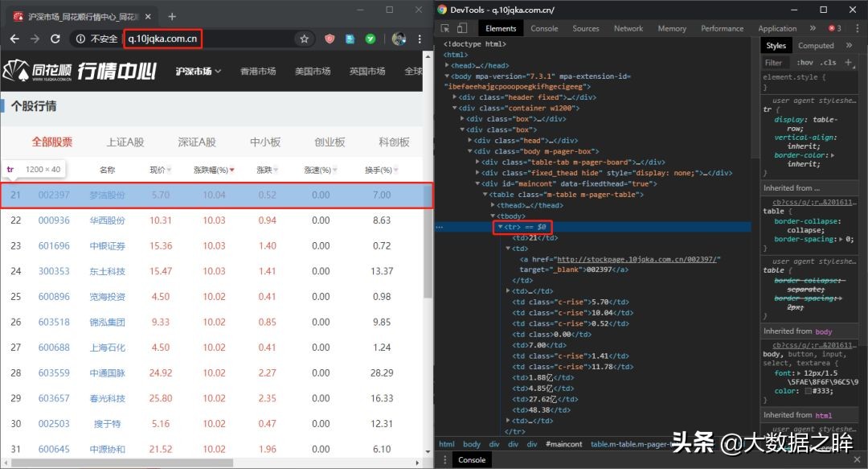Open the Chrome profile avatar
Viewport: 868px width, 469px height.
click(x=399, y=39)
